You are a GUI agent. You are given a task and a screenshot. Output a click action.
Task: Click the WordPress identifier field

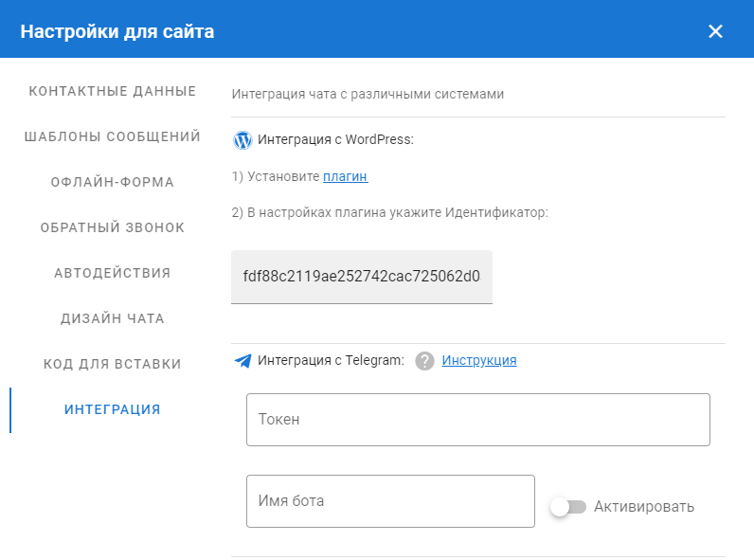click(361, 278)
